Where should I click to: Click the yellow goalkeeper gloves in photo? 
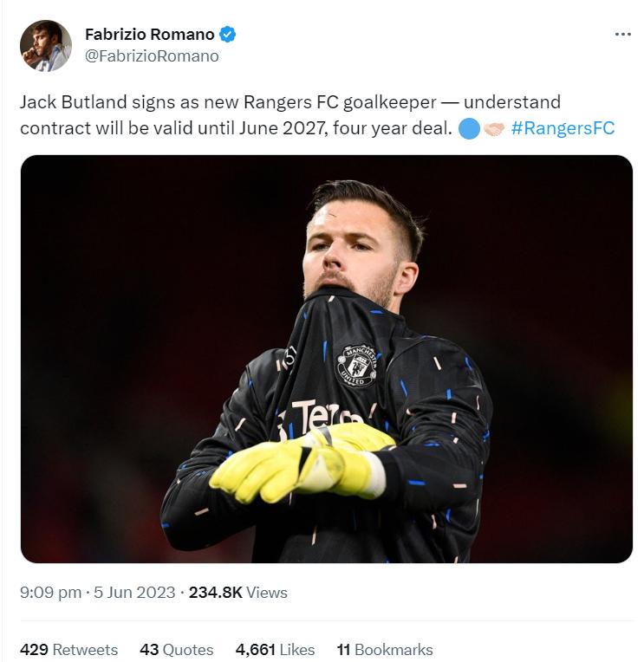coord(302,464)
